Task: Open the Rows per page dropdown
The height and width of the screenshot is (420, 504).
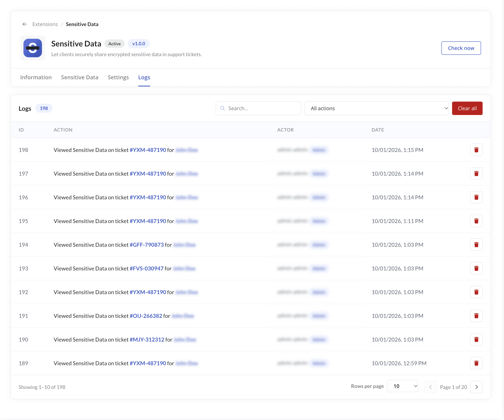Action: 402,386
